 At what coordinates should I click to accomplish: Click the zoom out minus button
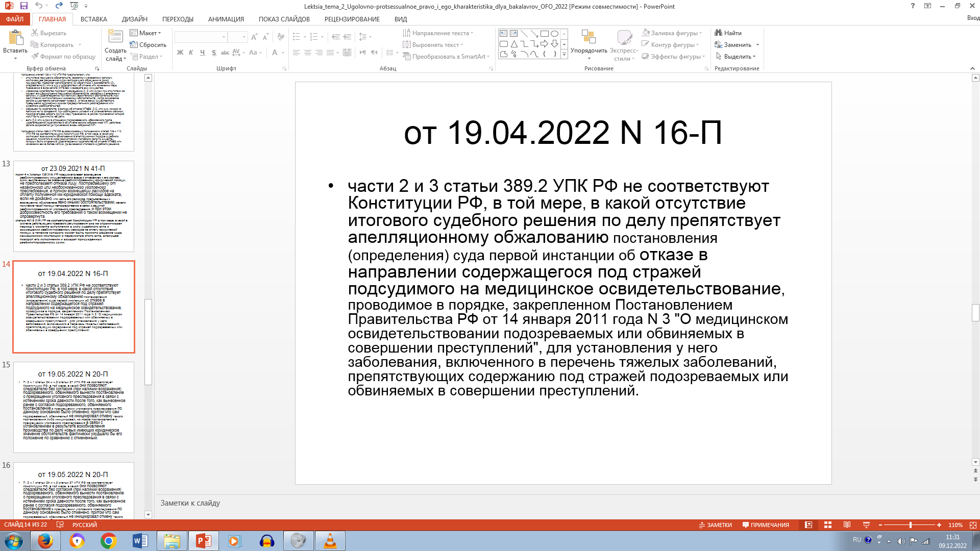click(880, 525)
